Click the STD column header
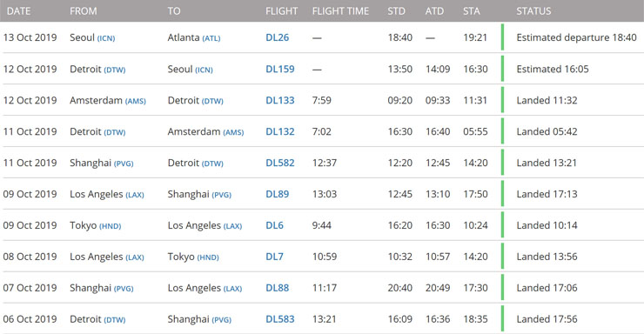Screen dimensions: 644x334 [x=396, y=11]
